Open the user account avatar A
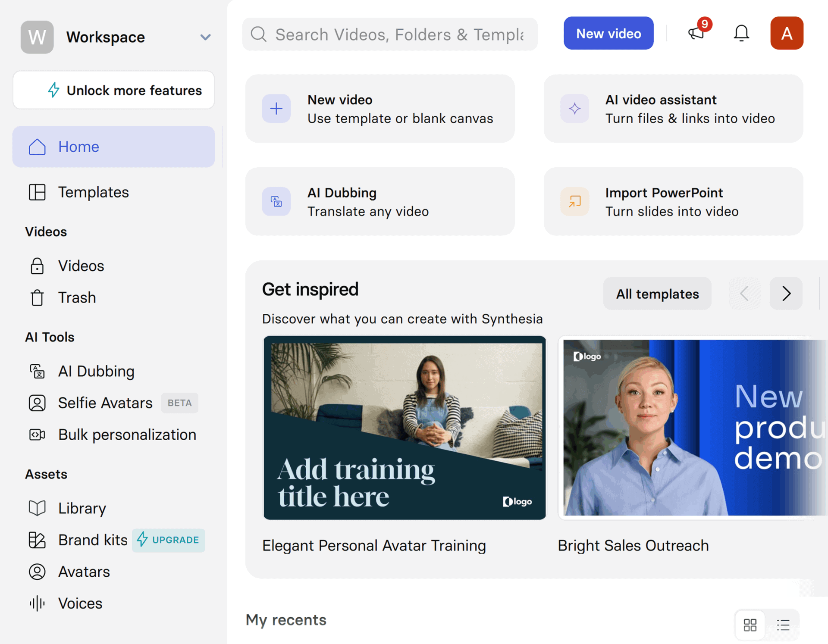The height and width of the screenshot is (644, 828). tap(787, 33)
